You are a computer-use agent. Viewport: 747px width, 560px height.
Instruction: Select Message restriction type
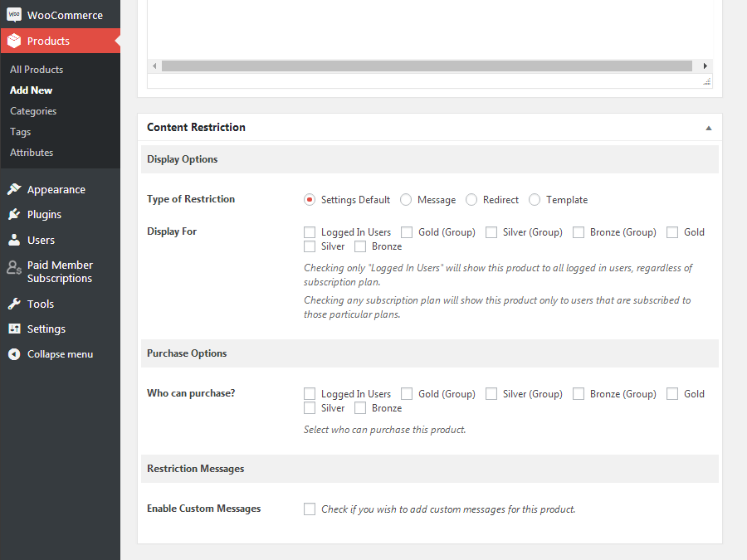[x=406, y=199]
